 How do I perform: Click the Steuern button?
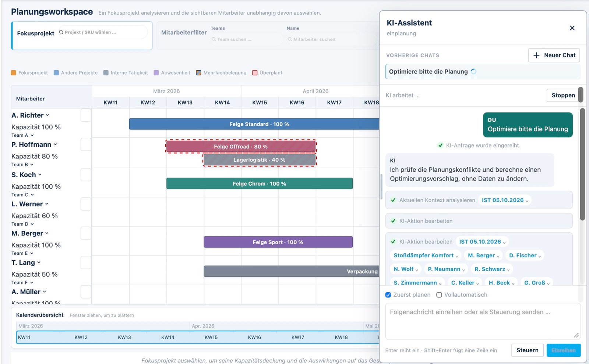point(527,350)
